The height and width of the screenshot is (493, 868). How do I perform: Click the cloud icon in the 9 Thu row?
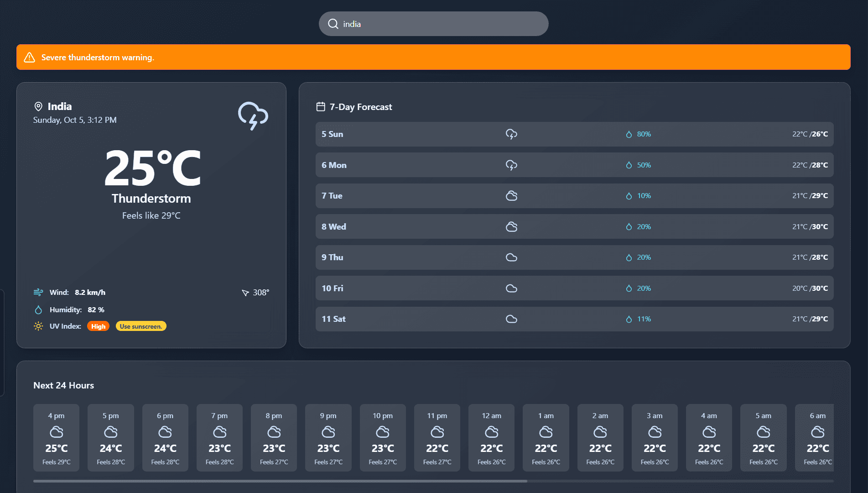click(511, 257)
